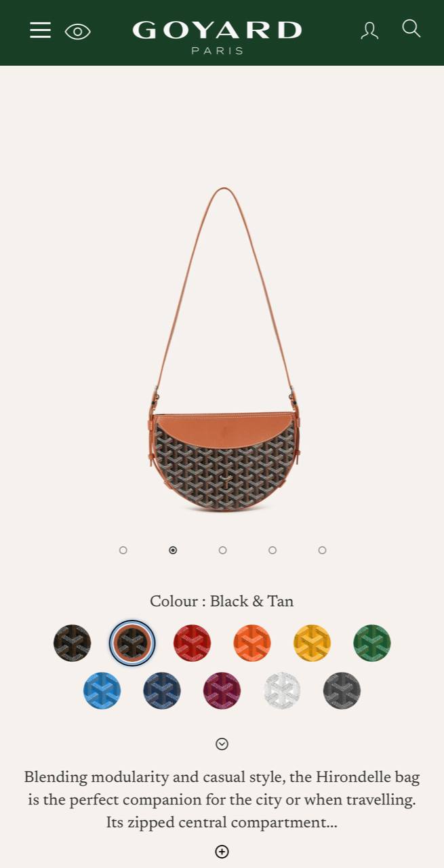Viewport: 444px width, 868px height.
Task: Choose the sky blue colour swatch
Action: click(102, 691)
